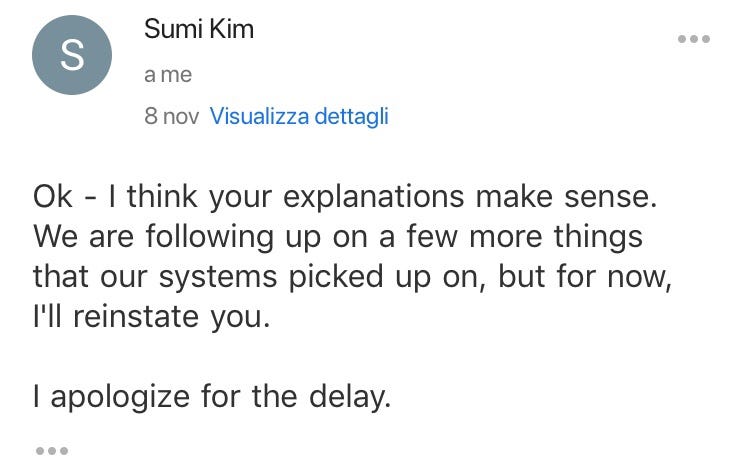Click the line starting "that our systems"
The width and height of the screenshot is (750, 475).
pos(353,277)
